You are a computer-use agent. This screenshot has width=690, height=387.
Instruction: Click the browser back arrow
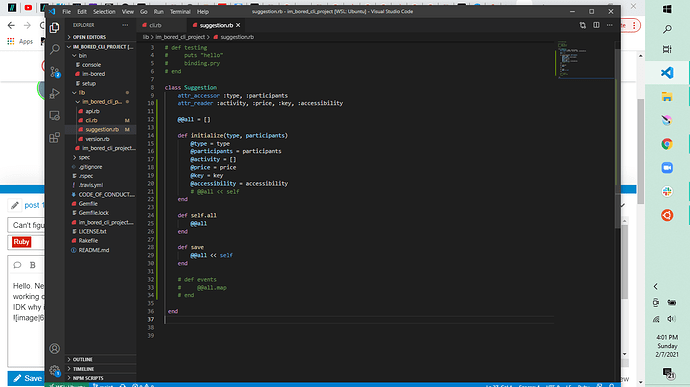coord(11,26)
